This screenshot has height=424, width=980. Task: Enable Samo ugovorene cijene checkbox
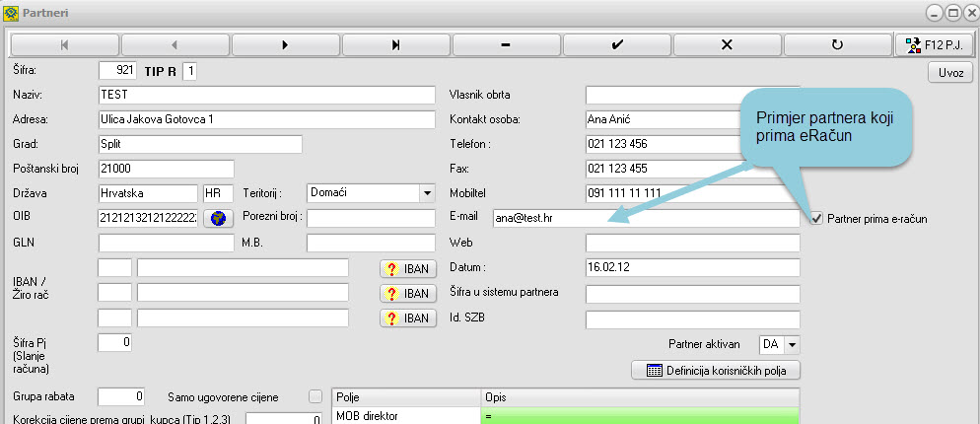(x=315, y=396)
